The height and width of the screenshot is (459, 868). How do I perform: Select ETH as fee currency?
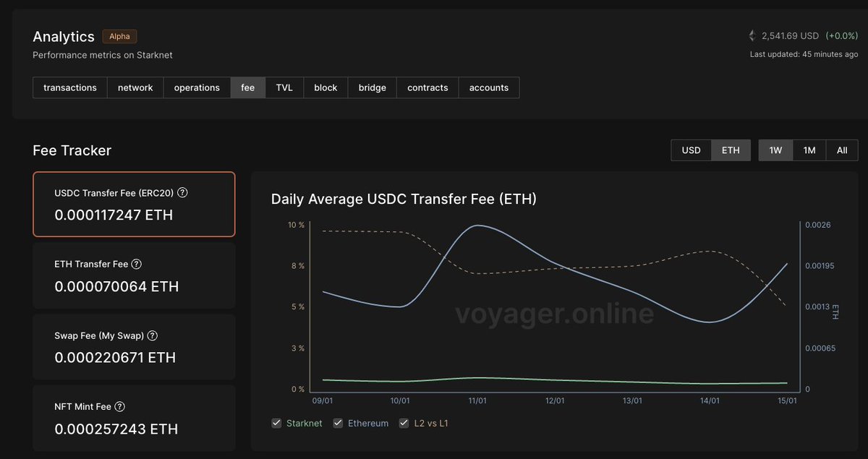pos(731,150)
